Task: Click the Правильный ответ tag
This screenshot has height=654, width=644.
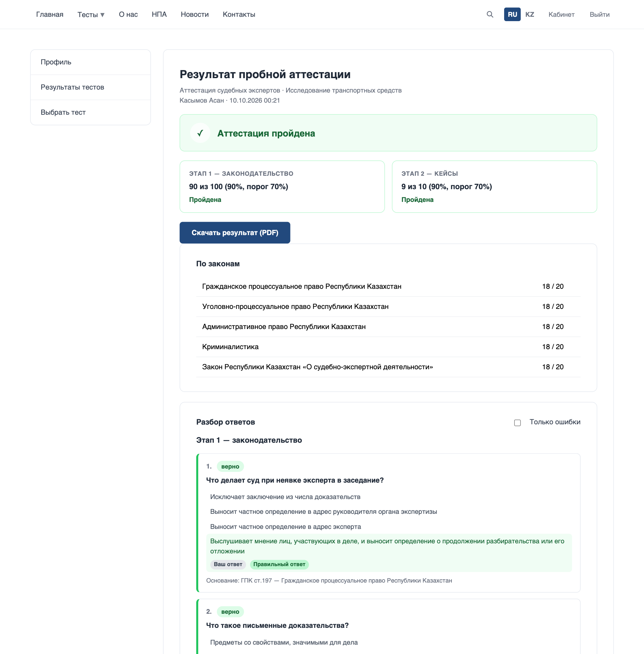Action: click(x=279, y=564)
